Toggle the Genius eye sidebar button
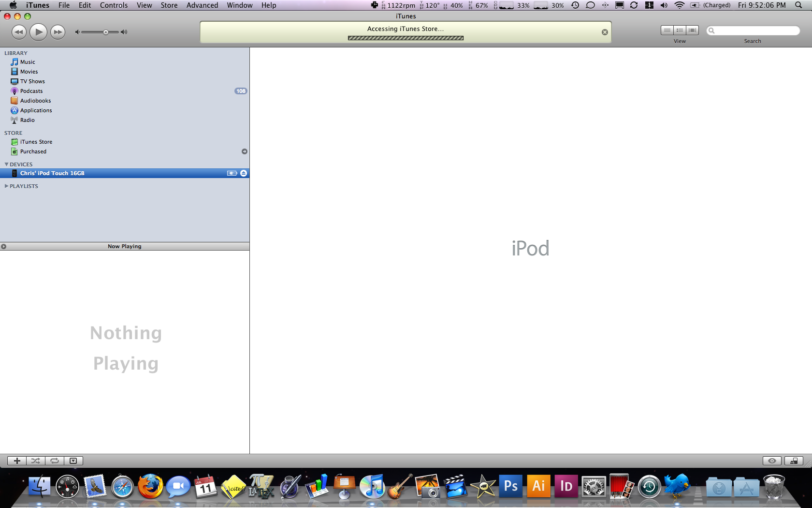This screenshot has height=508, width=812. tap(772, 461)
